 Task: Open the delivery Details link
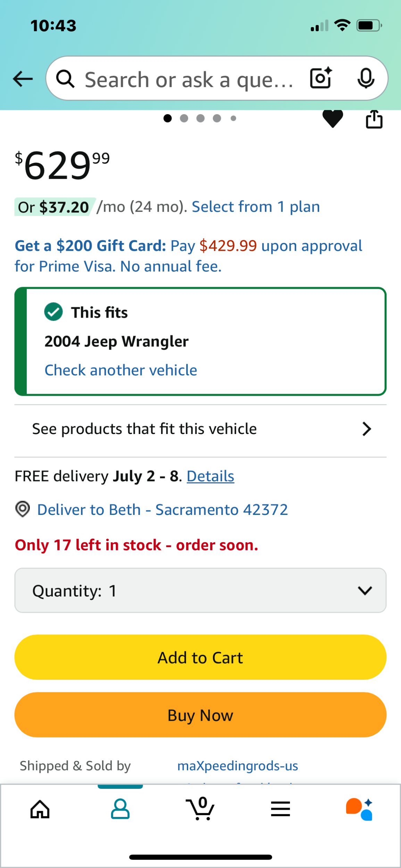pyautogui.click(x=210, y=476)
